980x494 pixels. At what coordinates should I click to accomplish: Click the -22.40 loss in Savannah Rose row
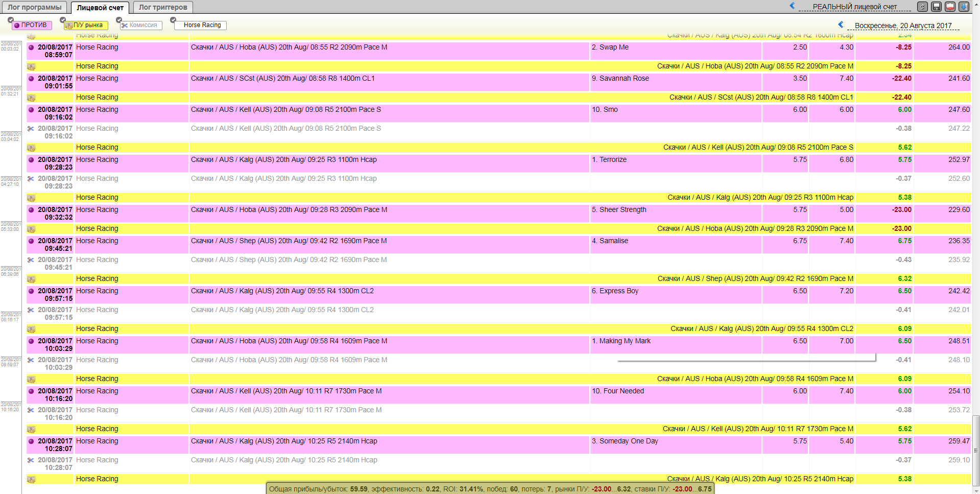click(x=901, y=79)
